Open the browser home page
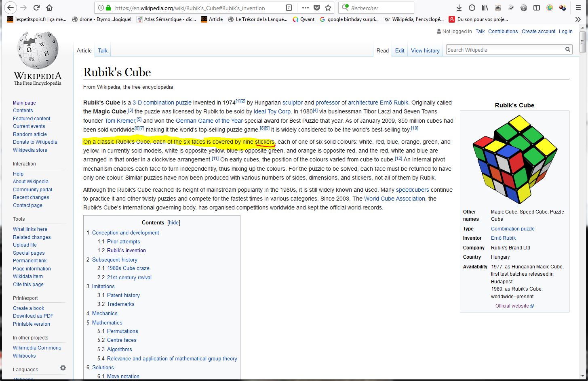588x381 pixels. pos(49,8)
